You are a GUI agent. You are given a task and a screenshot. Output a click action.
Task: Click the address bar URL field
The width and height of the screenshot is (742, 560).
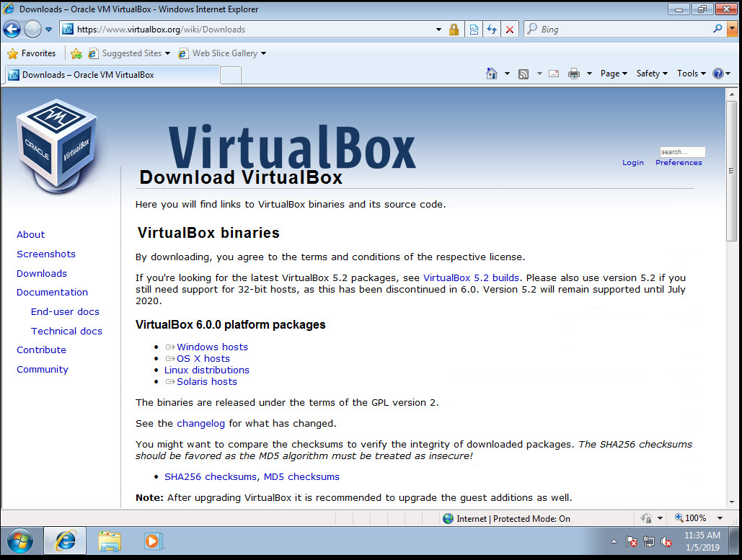[x=246, y=30]
